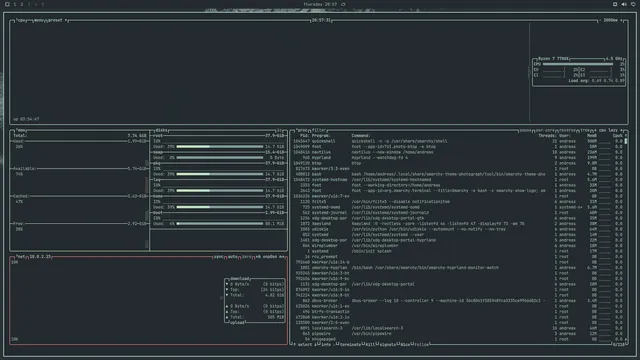Click follow in proc footer
640x360 pixels.
(x=421, y=344)
